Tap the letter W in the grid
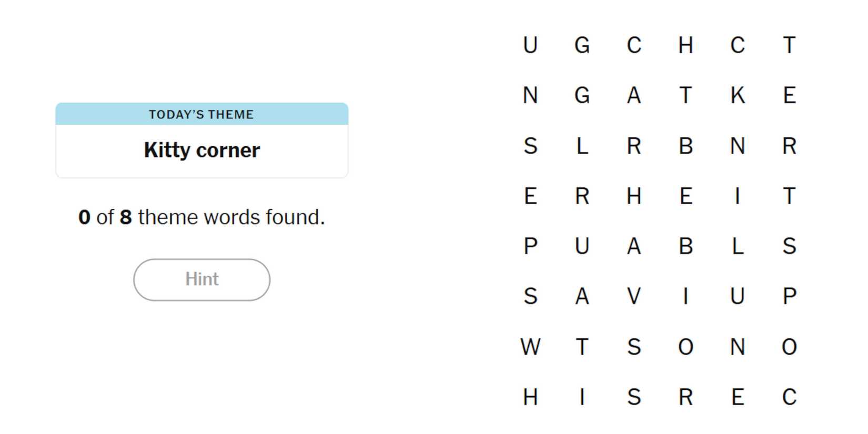The height and width of the screenshot is (434, 868). click(x=530, y=347)
